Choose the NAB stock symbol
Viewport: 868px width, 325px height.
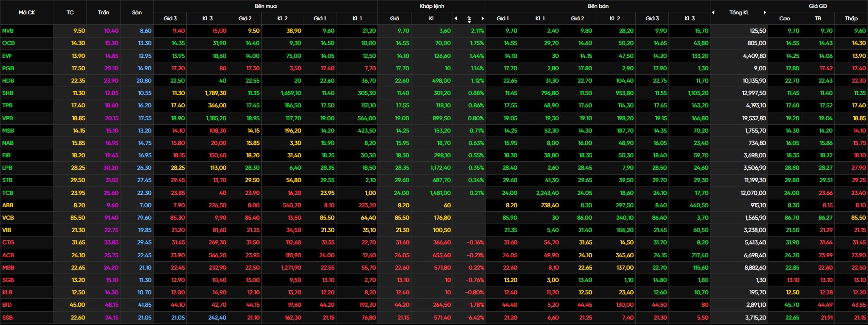pos(8,143)
